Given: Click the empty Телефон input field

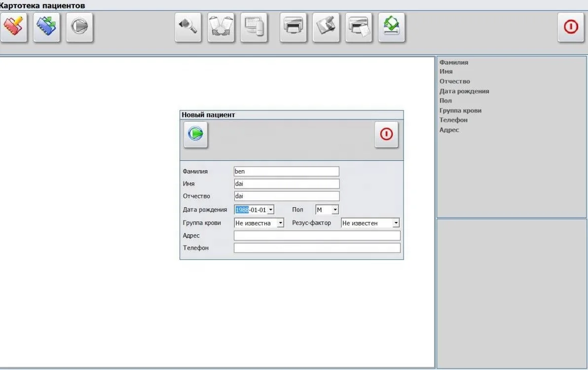Looking at the screenshot, I should [x=317, y=248].
